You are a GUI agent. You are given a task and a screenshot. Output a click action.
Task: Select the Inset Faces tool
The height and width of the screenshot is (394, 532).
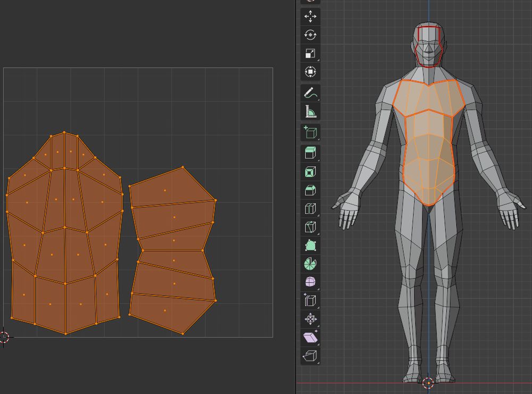(x=310, y=173)
